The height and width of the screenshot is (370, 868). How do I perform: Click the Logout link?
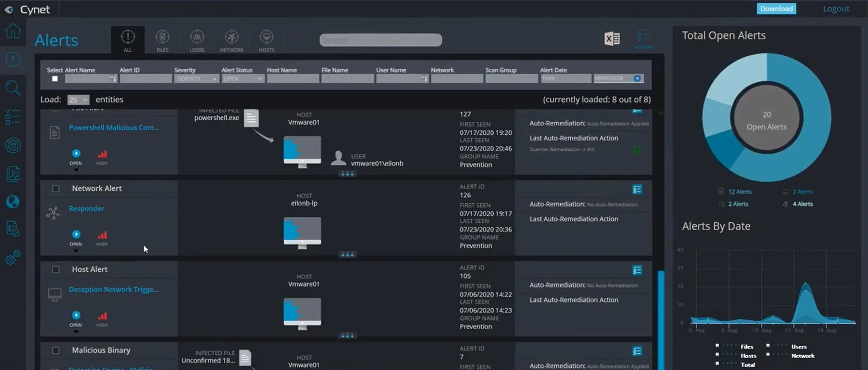(x=836, y=9)
